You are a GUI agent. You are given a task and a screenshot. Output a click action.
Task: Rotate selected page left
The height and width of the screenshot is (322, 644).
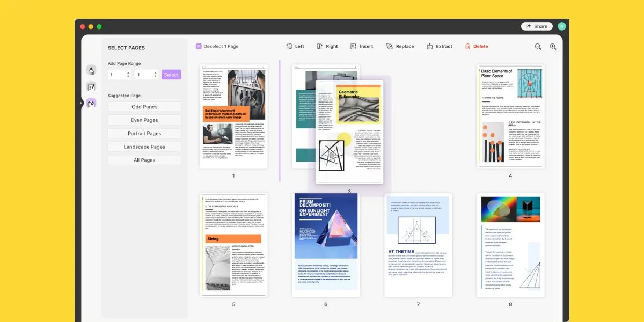(x=295, y=47)
